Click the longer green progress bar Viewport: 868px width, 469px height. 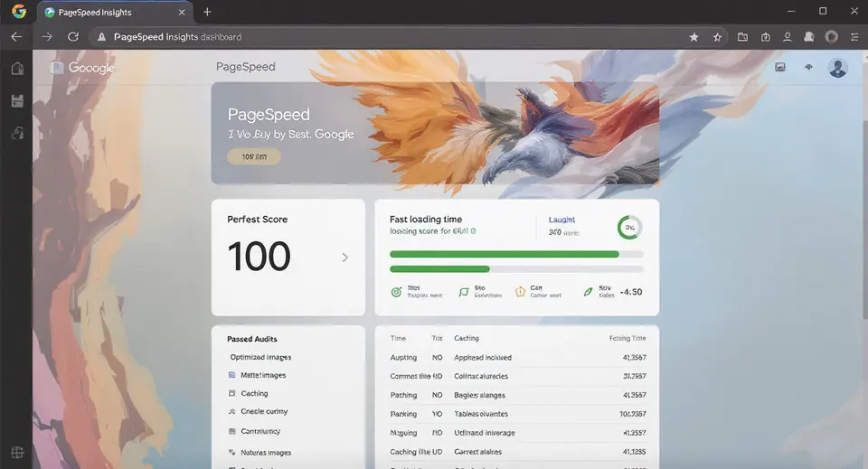tap(505, 255)
